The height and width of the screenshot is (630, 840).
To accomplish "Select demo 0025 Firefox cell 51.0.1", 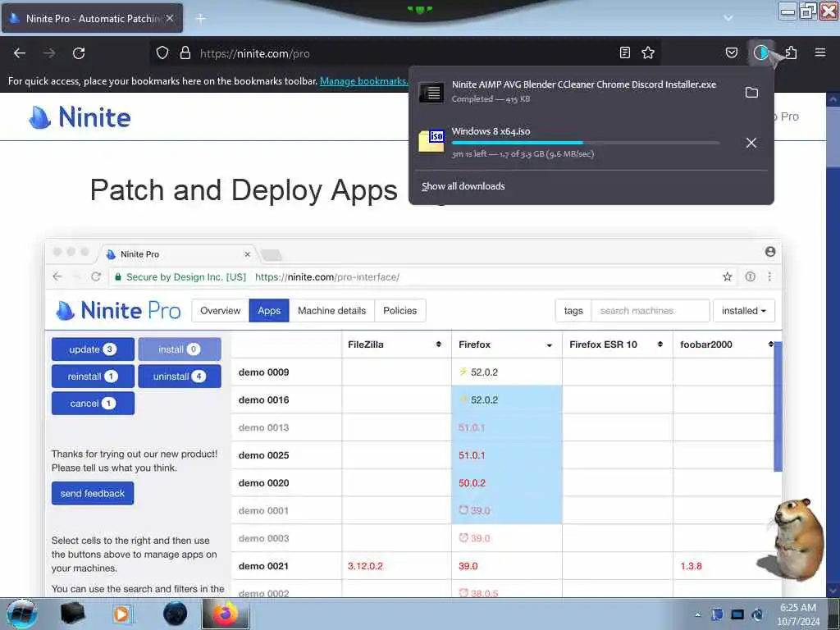I will click(x=507, y=455).
